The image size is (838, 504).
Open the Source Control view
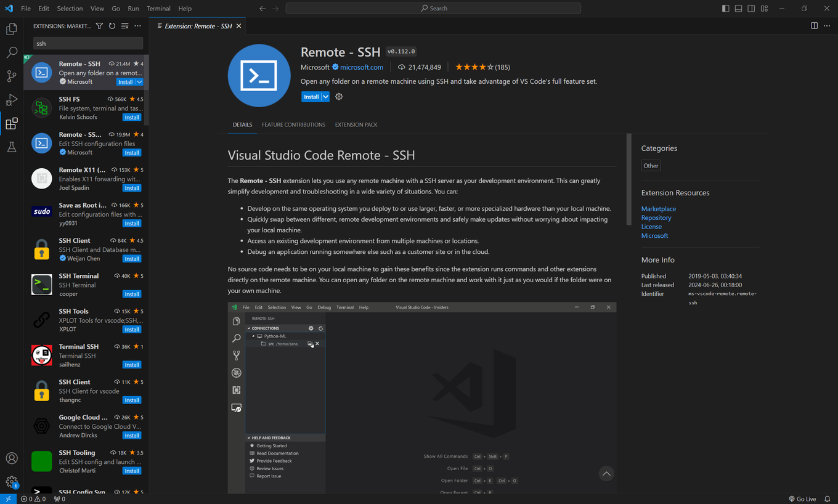pos(12,76)
